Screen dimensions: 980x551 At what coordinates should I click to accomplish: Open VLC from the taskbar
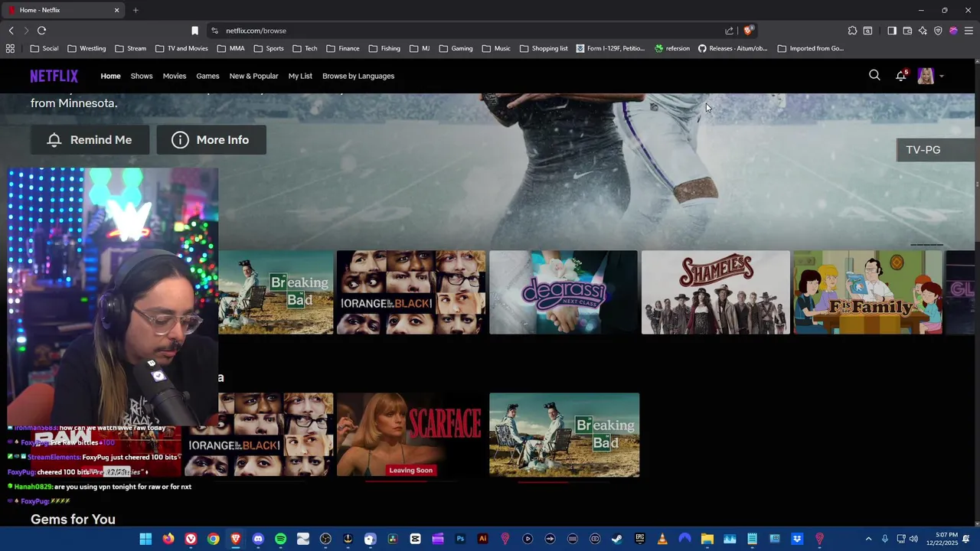(x=662, y=539)
